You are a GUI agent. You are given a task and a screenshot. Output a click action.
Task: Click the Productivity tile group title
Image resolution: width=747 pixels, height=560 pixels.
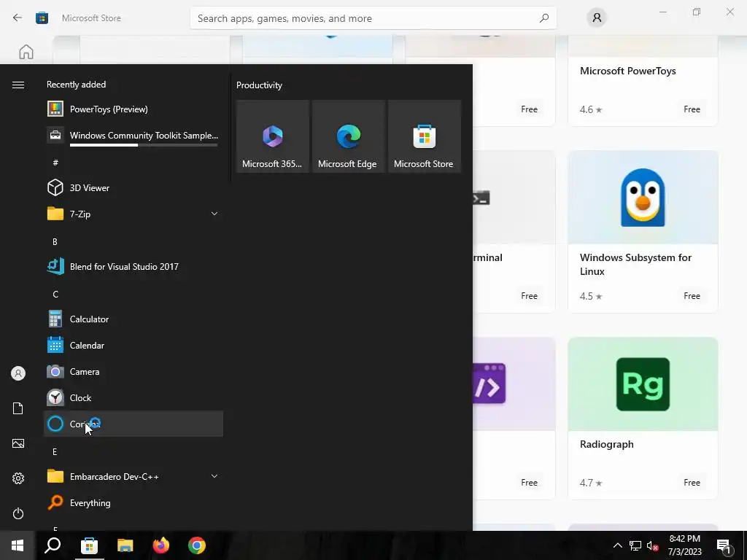click(x=259, y=85)
